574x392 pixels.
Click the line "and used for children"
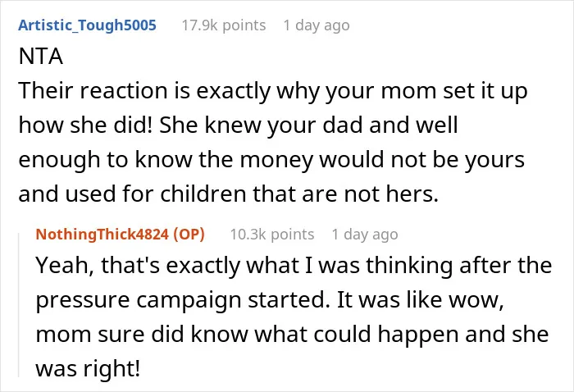click(x=229, y=194)
